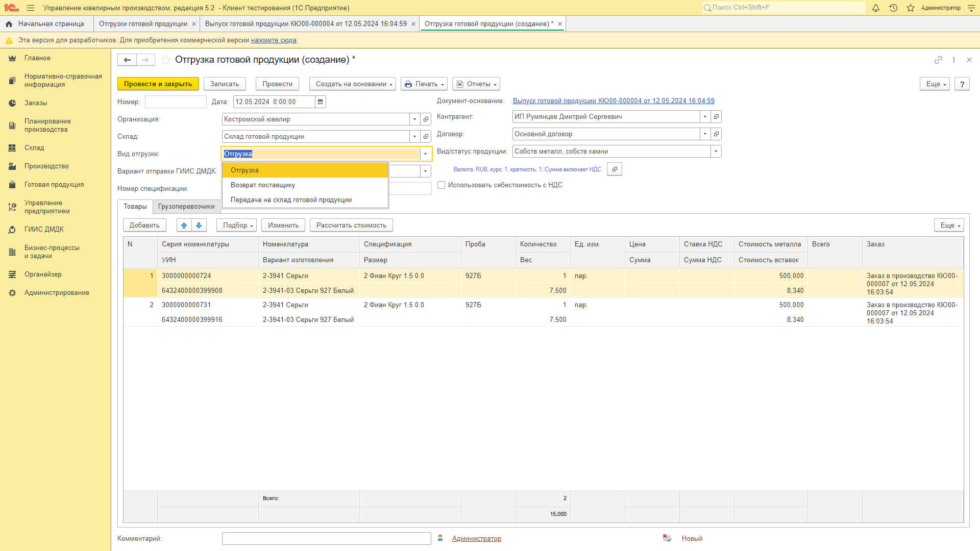Click Провести и закрыть button
Image resolution: width=980 pixels, height=551 pixels.
point(158,84)
